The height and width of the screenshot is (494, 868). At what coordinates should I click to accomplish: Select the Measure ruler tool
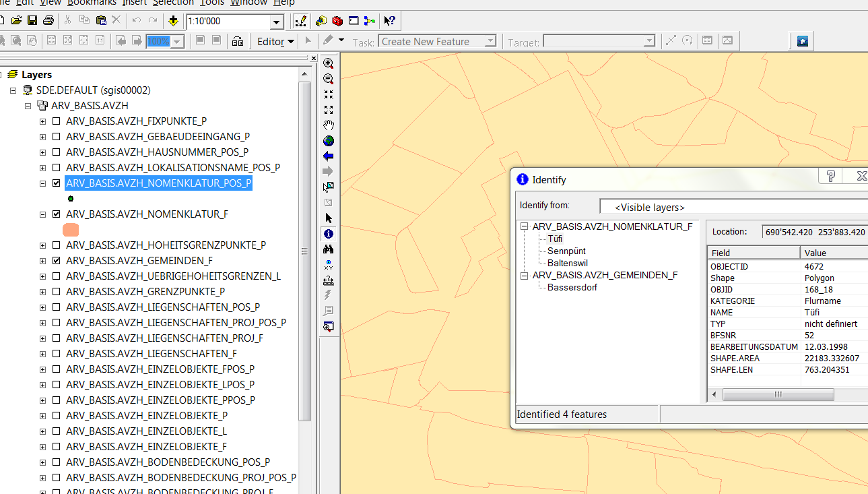pos(329,280)
